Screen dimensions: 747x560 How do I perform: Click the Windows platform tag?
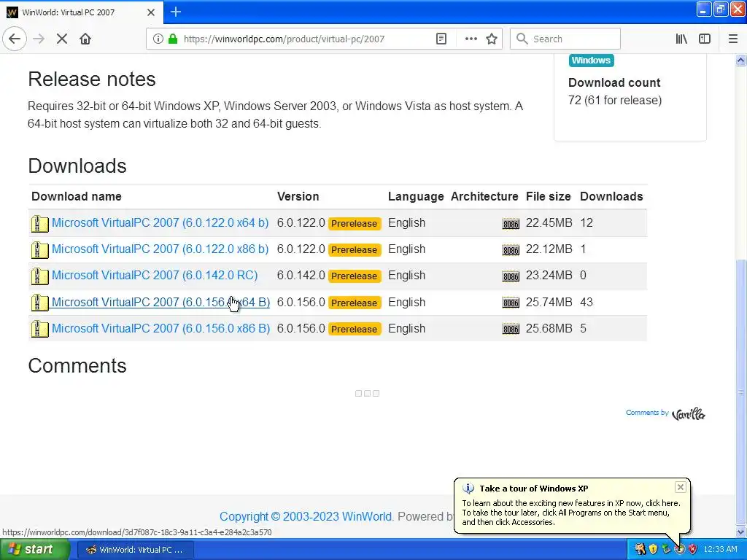pyautogui.click(x=591, y=61)
